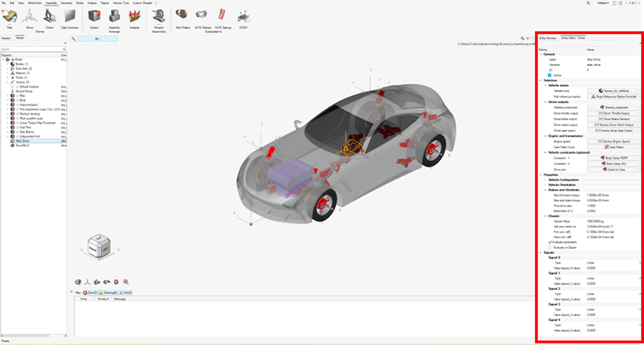Click the Vehicle body selector Dummy_for_vehBody
Image resolution: width=644 pixels, height=345 pixels.
click(613, 90)
